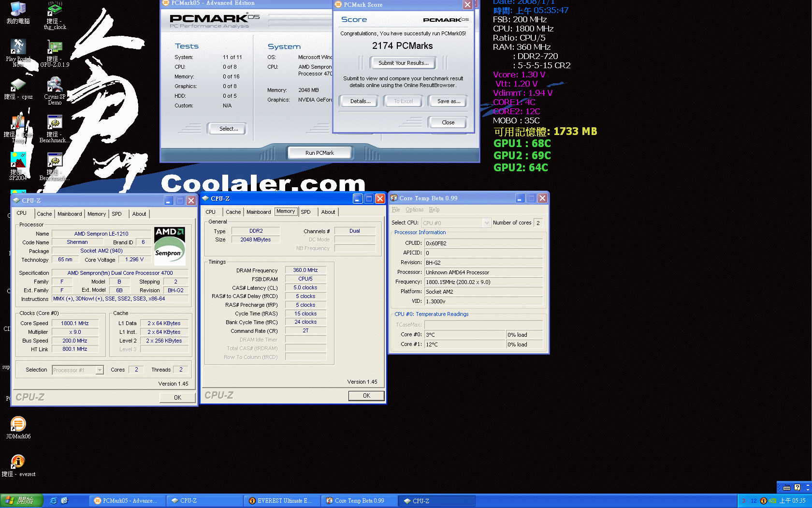Click the Run PCMark button
The width and height of the screenshot is (812, 508).
(x=319, y=153)
